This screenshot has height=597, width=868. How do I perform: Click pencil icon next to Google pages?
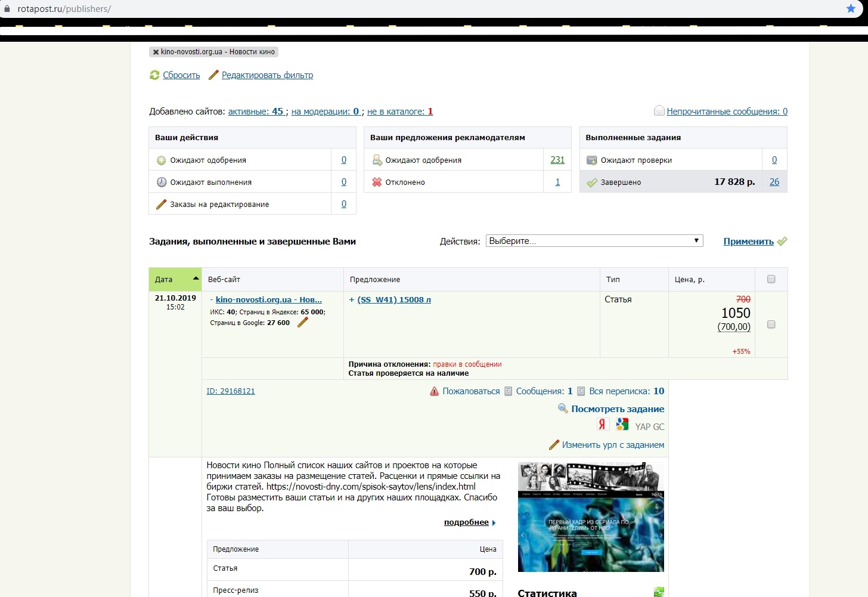pyautogui.click(x=303, y=322)
